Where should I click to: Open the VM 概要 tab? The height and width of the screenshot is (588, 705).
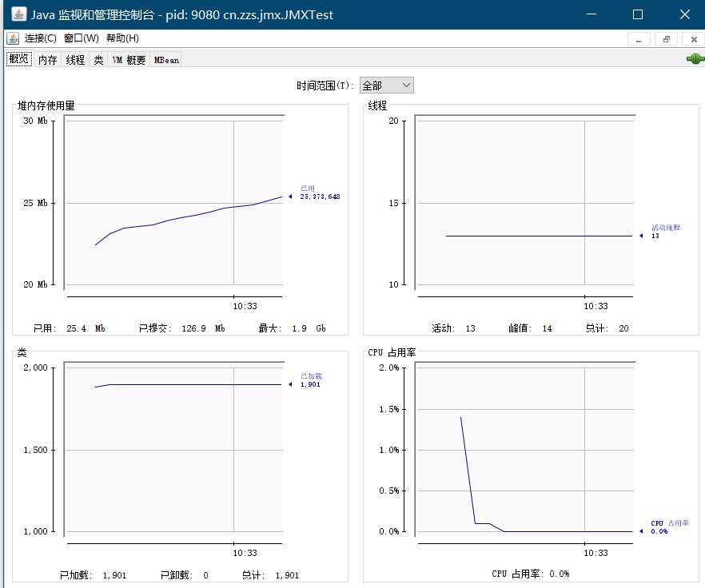tap(129, 60)
